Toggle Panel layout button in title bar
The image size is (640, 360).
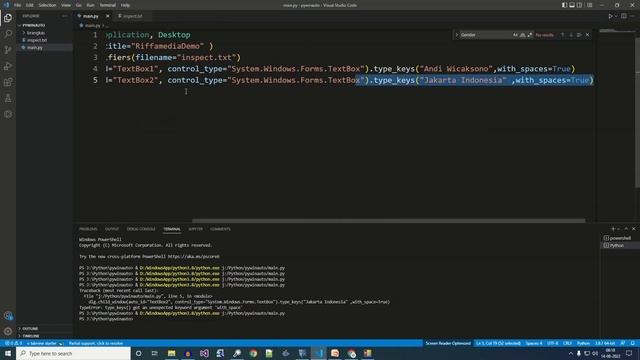pyautogui.click(x=572, y=5)
